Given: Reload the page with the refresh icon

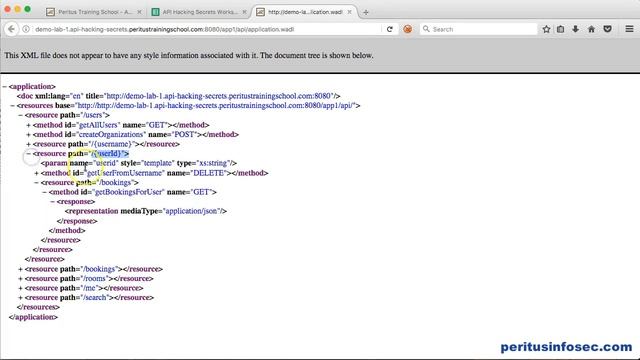Looking at the screenshot, I should [x=390, y=29].
